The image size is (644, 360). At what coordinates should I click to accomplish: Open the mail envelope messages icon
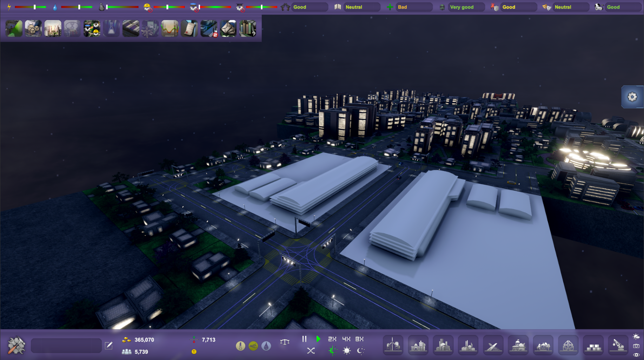[228, 28]
